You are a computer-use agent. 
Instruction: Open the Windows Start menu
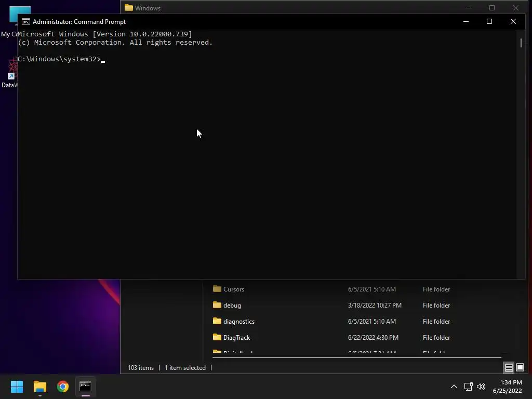point(17,387)
